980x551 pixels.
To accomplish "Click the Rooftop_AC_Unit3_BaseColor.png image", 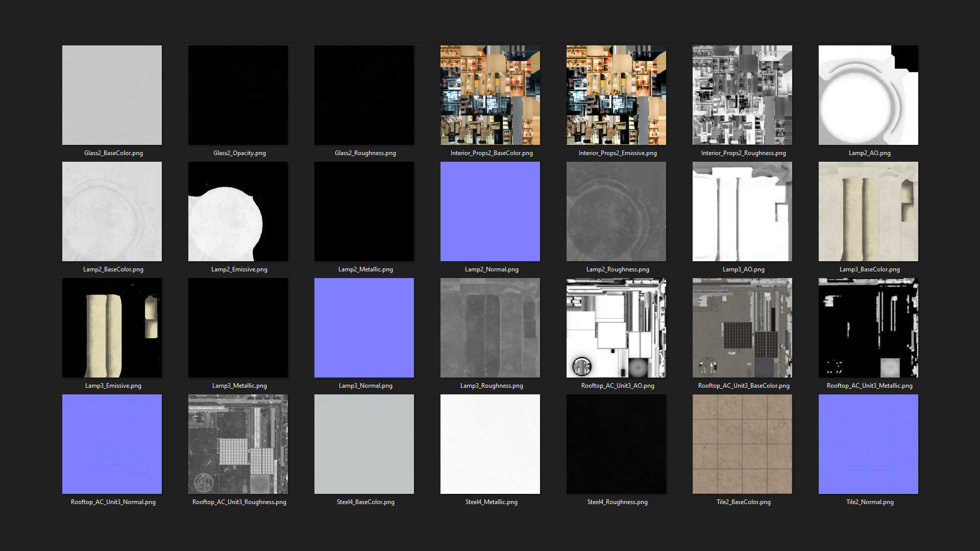I will [742, 328].
